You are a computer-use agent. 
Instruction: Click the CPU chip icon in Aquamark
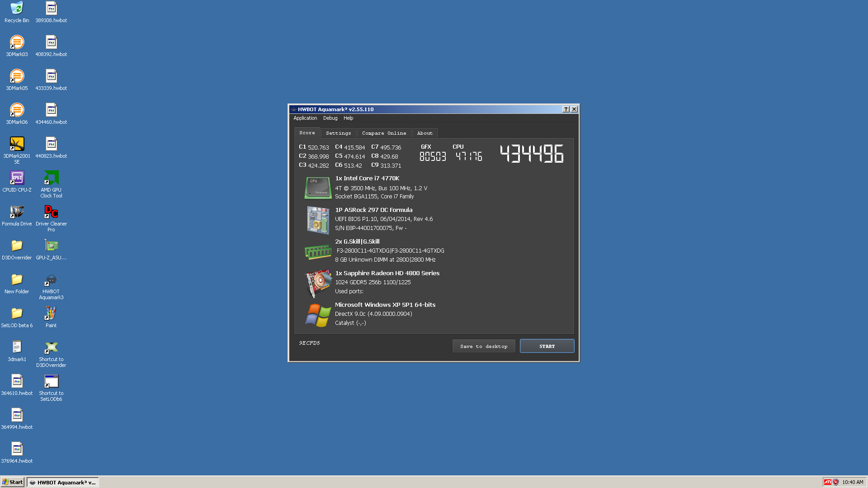pyautogui.click(x=318, y=188)
